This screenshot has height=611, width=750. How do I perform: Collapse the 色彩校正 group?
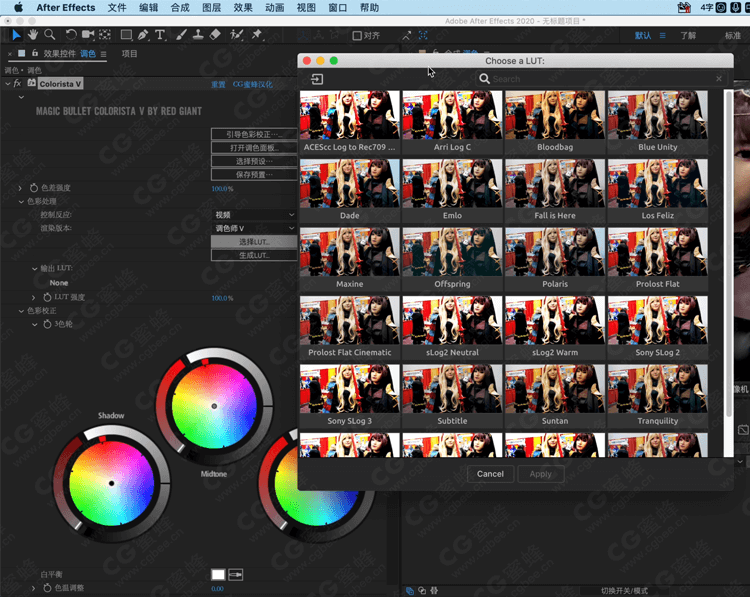(x=21, y=311)
